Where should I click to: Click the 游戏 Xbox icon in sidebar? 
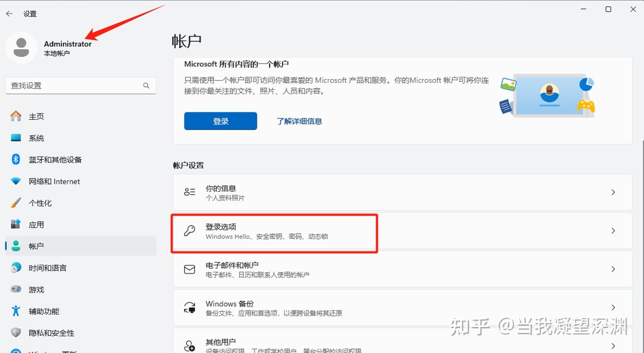15,289
